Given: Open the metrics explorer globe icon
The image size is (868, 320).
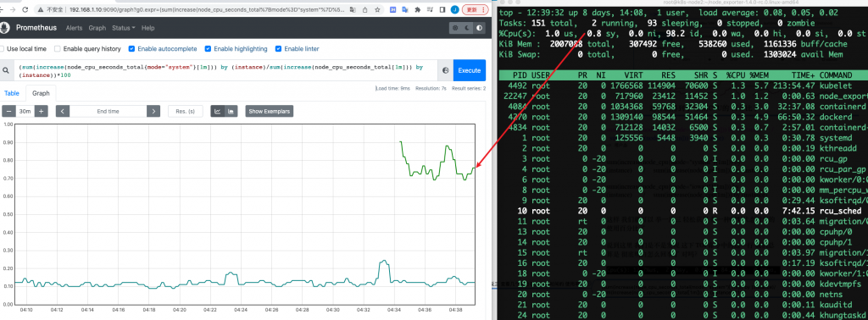Looking at the screenshot, I should pyautogui.click(x=446, y=71).
